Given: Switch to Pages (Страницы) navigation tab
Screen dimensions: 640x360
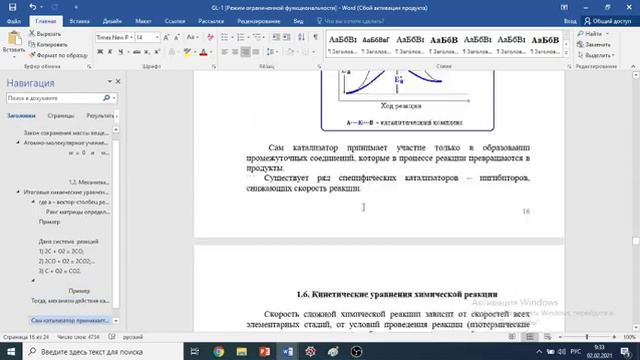Looking at the screenshot, I should 61,116.
